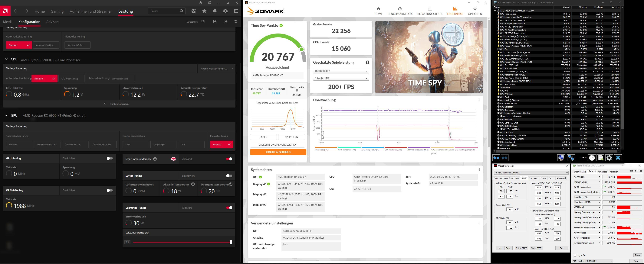Click the forward arrow in AMD Software
Image resolution: width=644 pixels, height=264 pixels.
[x=27, y=11]
